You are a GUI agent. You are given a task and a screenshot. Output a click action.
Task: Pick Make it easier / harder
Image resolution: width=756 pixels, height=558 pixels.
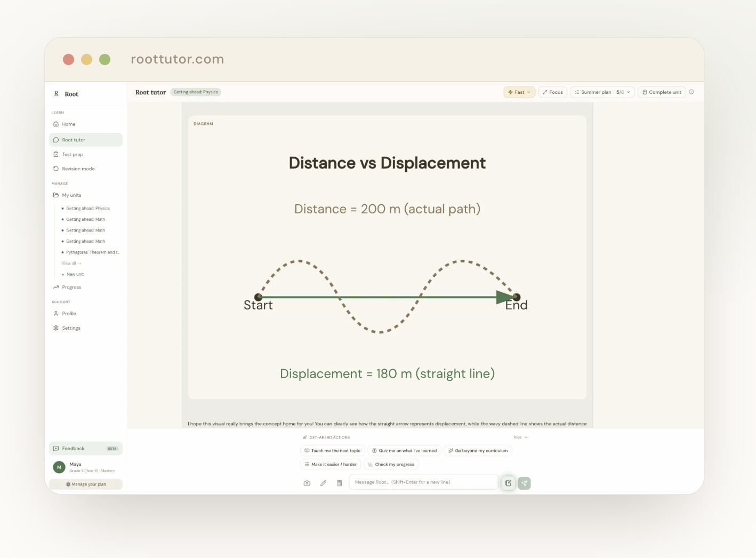click(x=331, y=465)
